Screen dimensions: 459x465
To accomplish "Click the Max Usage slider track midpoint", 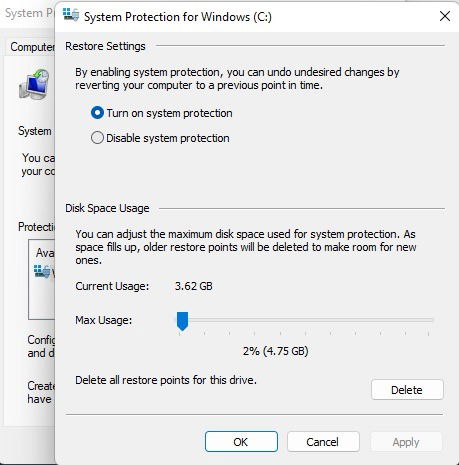I will coord(304,320).
